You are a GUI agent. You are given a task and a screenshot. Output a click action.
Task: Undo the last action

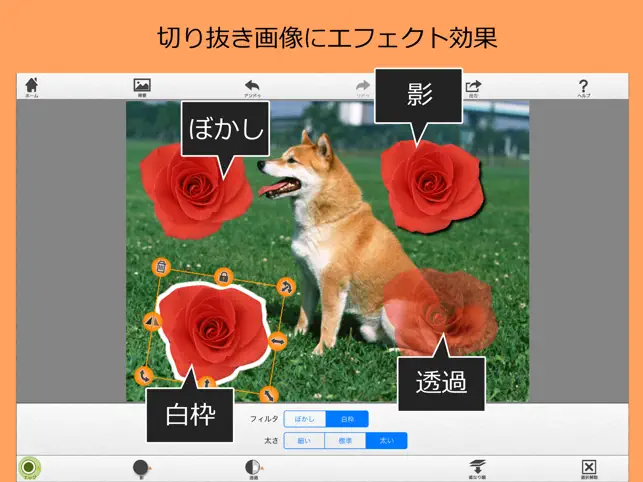pos(253,87)
